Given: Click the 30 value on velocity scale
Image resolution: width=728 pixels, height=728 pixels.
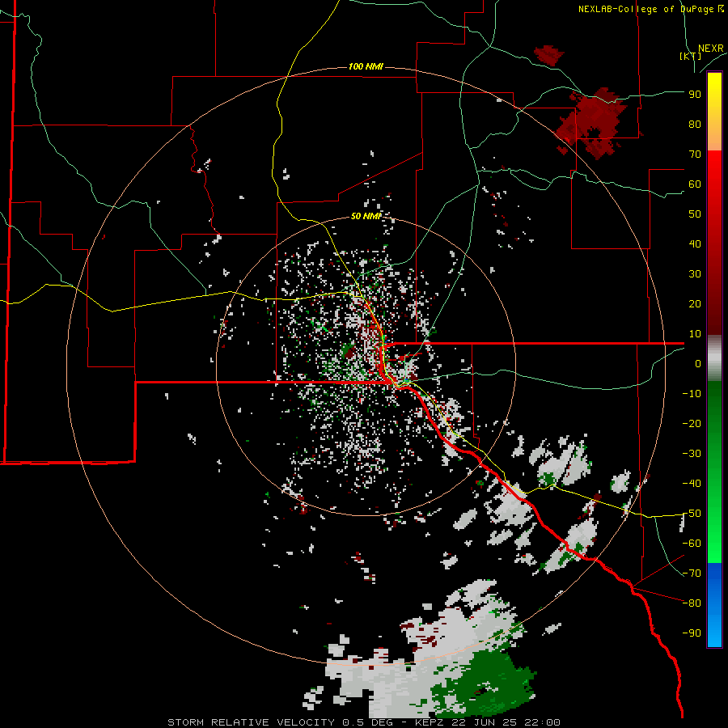Looking at the screenshot, I should point(695,274).
